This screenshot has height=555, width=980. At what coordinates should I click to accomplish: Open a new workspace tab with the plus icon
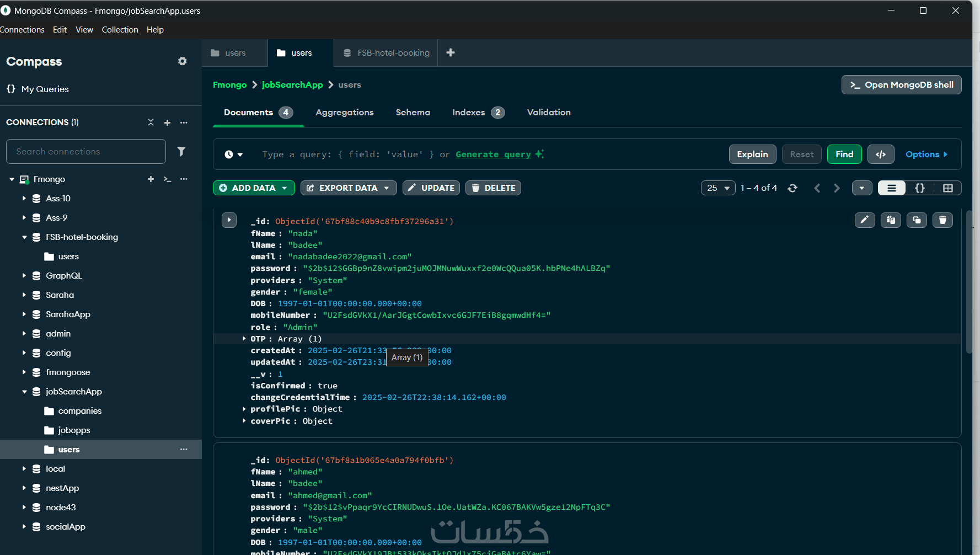pyautogui.click(x=451, y=52)
